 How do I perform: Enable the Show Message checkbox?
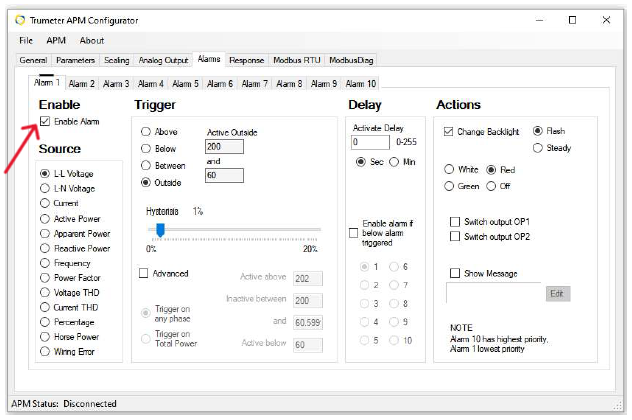(x=455, y=273)
